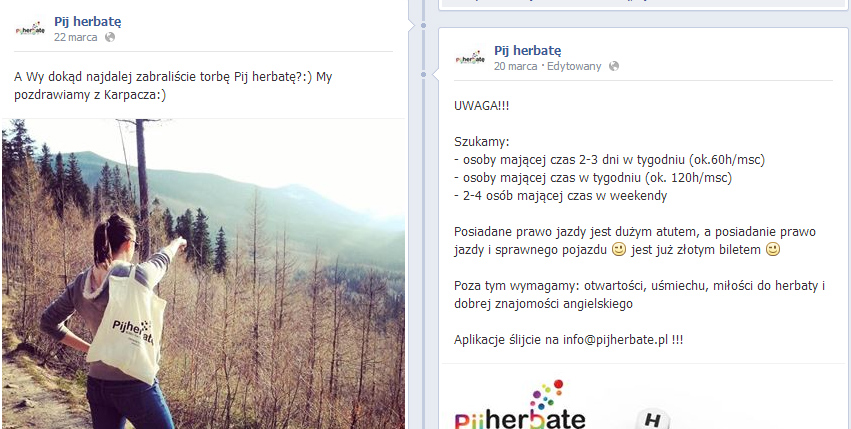Click the upper timeline dot on the center line

423,26
